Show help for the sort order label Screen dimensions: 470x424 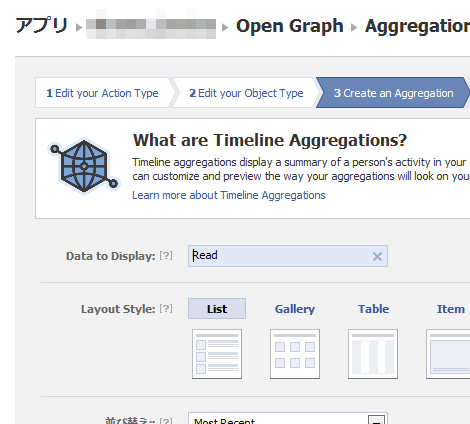[x=166, y=421]
